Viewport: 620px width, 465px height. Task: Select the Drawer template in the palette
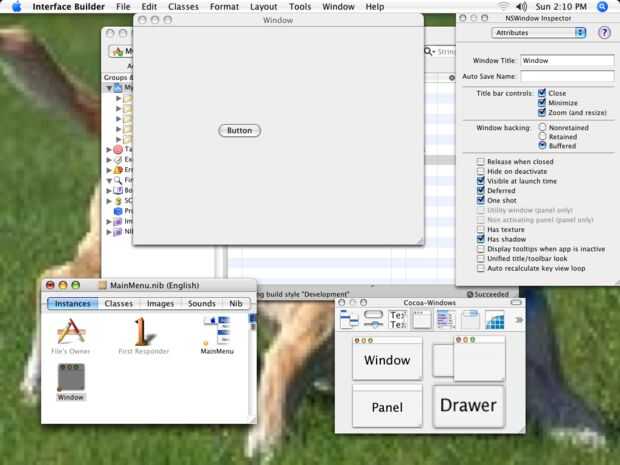pyautogui.click(x=469, y=406)
